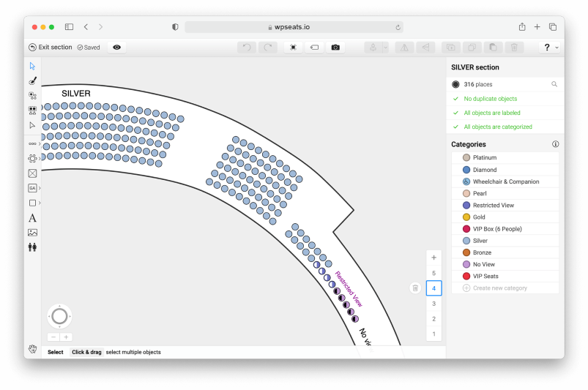The image size is (588, 390).
Task: Click the focal point star icon
Action: (293, 48)
